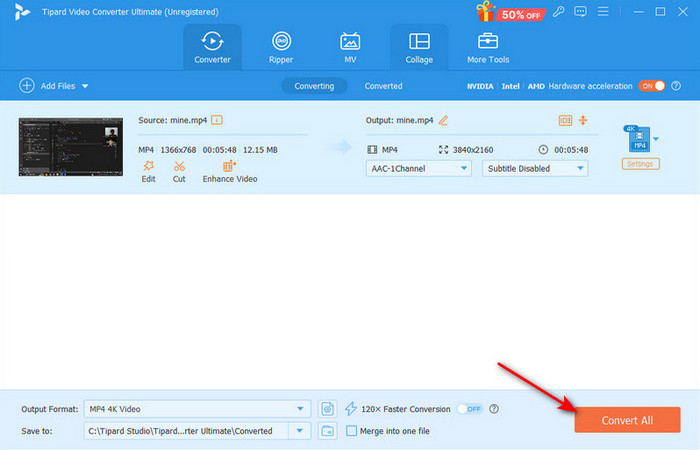Open the MV tab
Screen dimensions: 700x450
[350, 47]
